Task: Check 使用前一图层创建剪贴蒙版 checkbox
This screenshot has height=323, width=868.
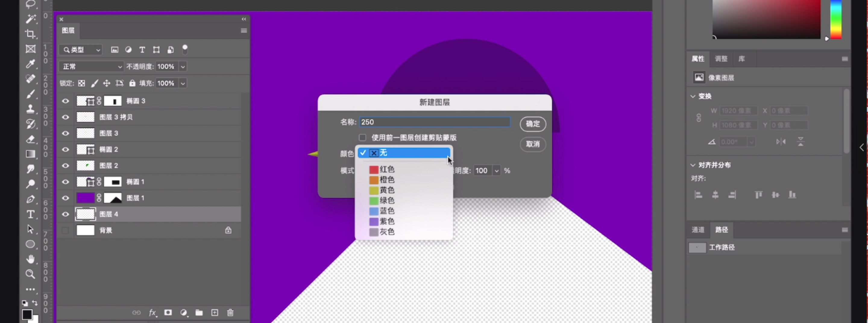Action: click(362, 138)
